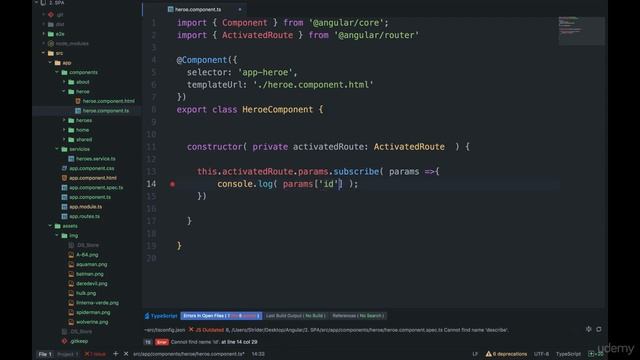Click the panel copy/expand icon
The image size is (640, 360).
[599, 329]
